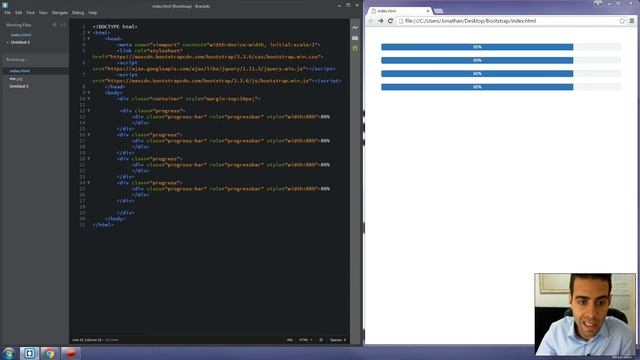Click the Spaces indentation setting
The image size is (640, 360).
pos(338,340)
